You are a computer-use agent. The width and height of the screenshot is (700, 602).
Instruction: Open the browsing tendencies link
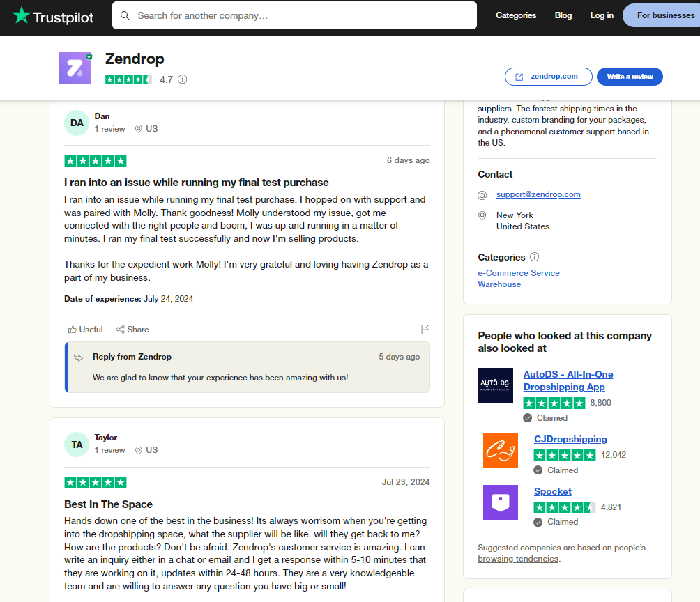pyautogui.click(x=518, y=559)
